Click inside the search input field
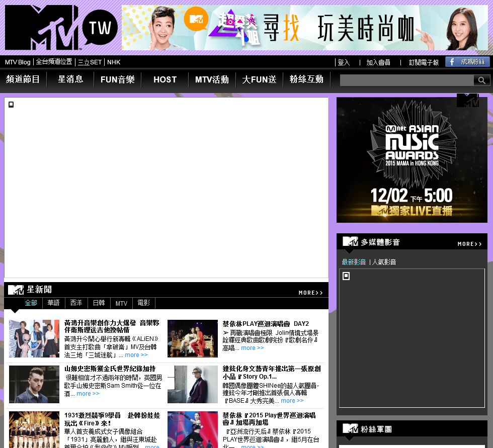This screenshot has width=493, height=448. [x=407, y=80]
